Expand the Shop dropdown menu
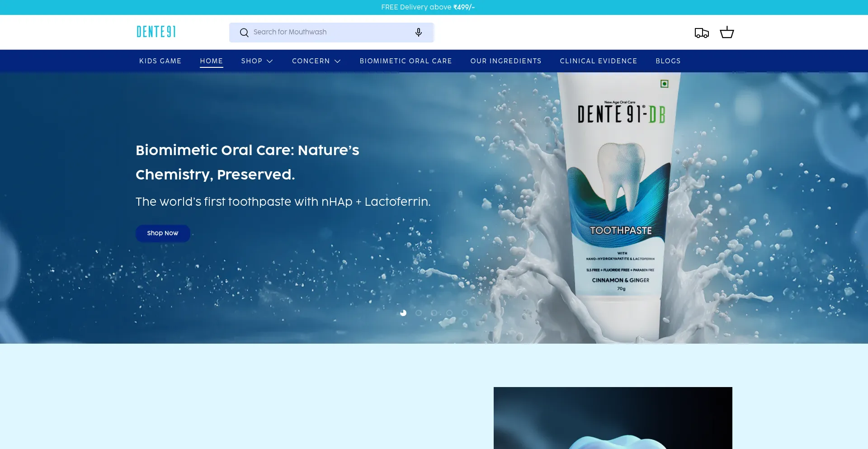Viewport: 868px width, 449px height. 257,61
